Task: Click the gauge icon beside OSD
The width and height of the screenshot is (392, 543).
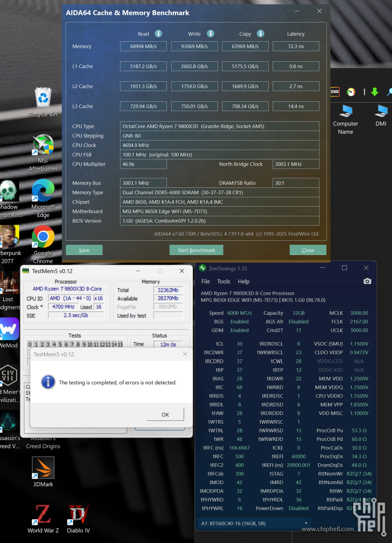Action: pyautogui.click(x=351, y=92)
